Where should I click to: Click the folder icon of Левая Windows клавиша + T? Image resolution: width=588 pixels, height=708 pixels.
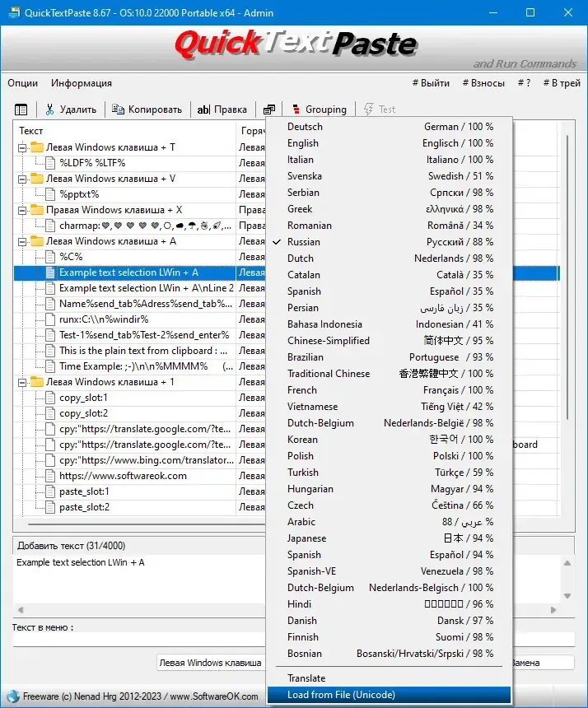click(x=37, y=147)
